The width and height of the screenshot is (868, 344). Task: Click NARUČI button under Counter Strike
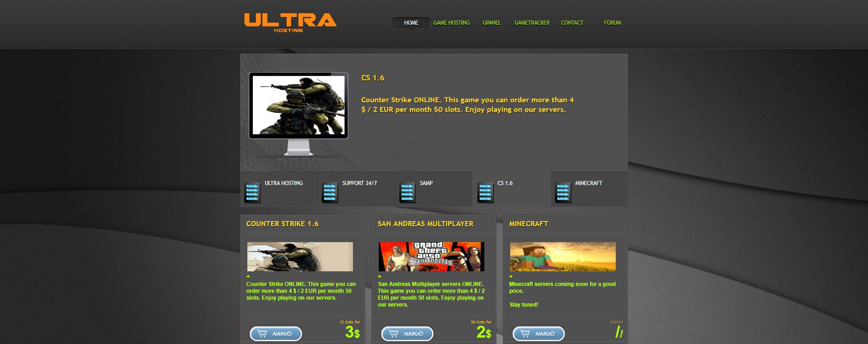(276, 333)
